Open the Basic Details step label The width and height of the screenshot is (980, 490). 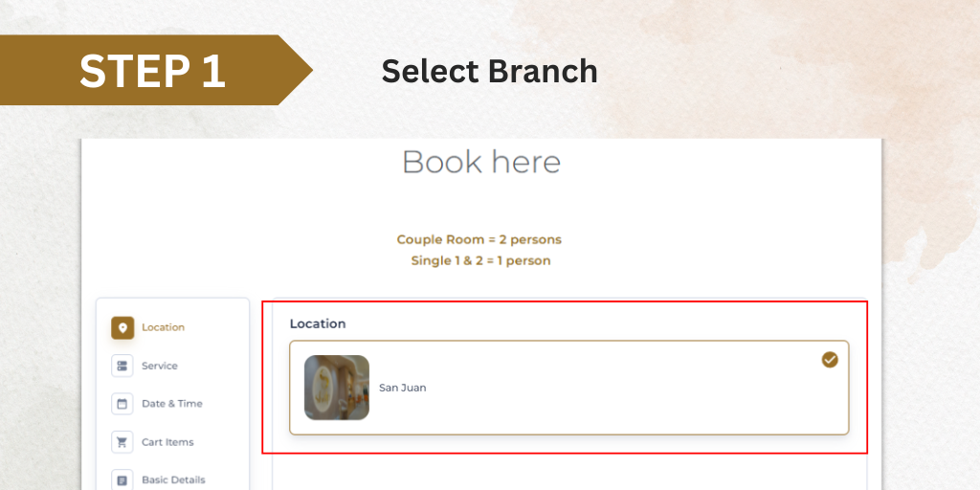click(173, 480)
